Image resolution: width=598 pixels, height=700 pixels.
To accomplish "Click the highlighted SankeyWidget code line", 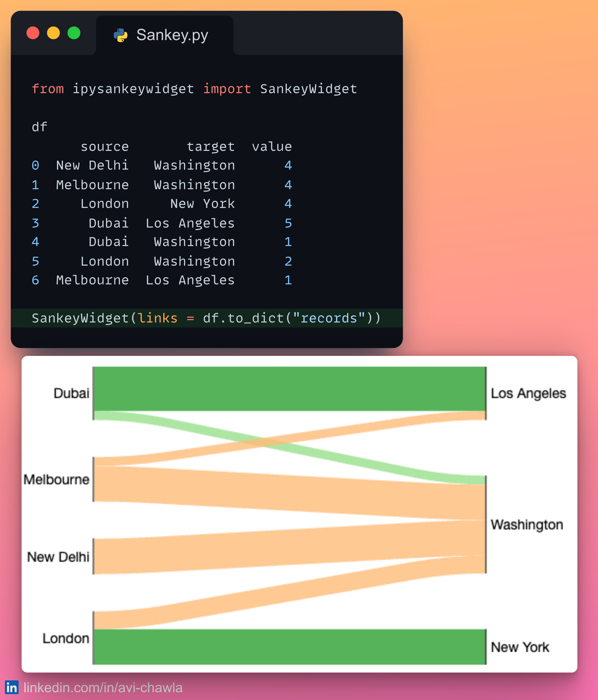I will point(206,318).
